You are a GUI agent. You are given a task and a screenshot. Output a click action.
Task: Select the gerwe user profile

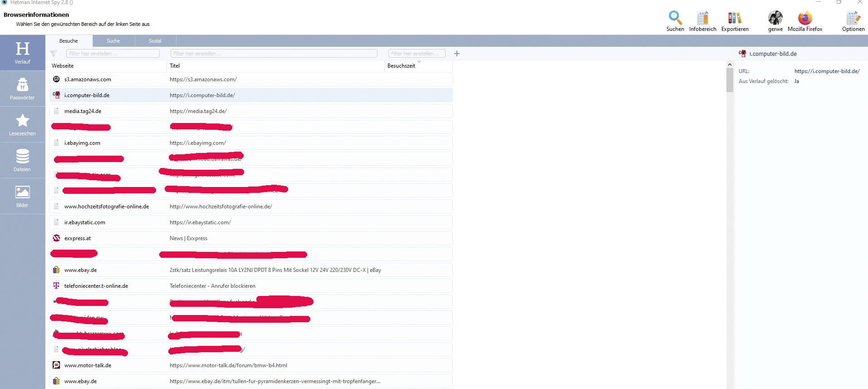775,21
